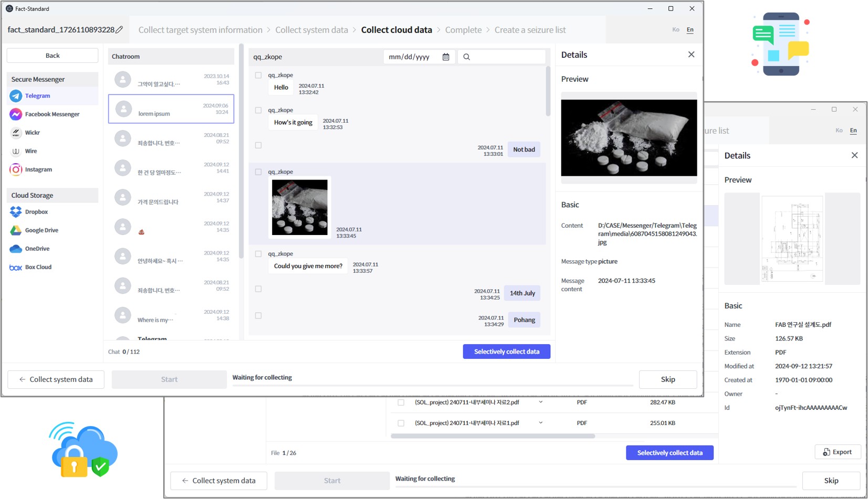Viewport: 868px width, 499px height.
Task: Click "Selectively collect data" under the file list
Action: 670,453
